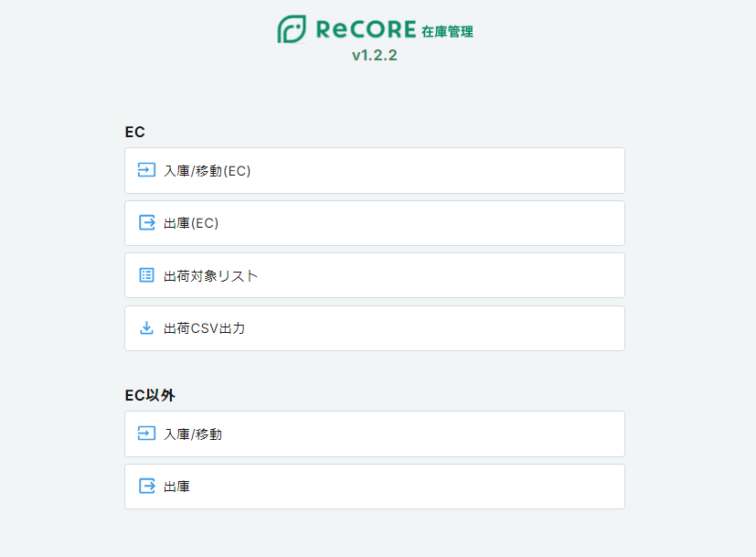Click the v1.2.2 version label
Screen dimensions: 756x557
374,56
